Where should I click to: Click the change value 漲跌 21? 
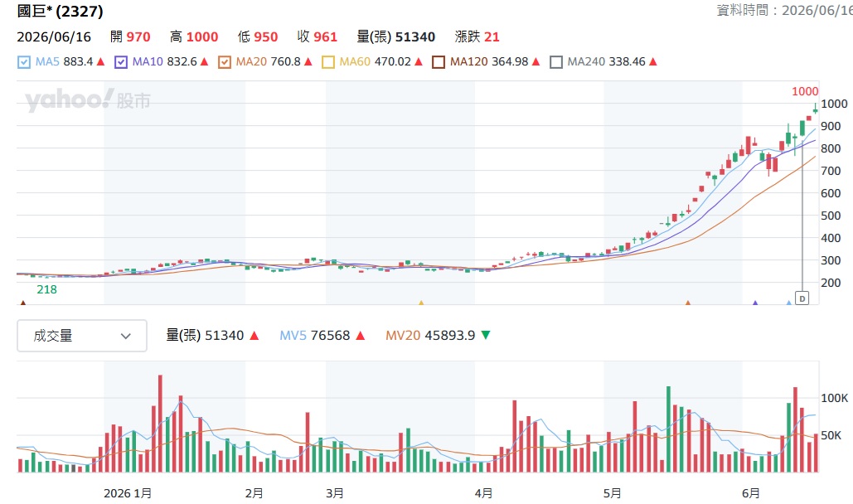click(477, 37)
